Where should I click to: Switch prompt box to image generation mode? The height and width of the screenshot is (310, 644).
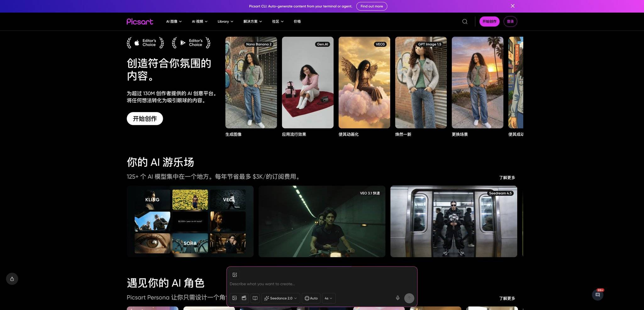(235, 298)
